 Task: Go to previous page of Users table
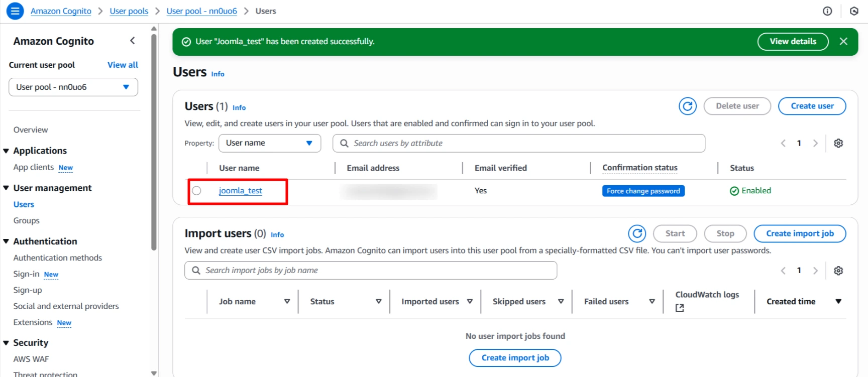tap(783, 143)
